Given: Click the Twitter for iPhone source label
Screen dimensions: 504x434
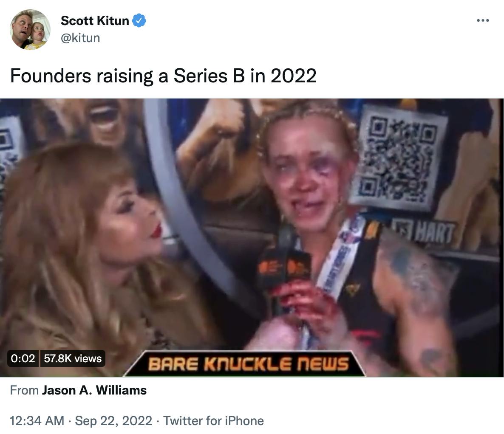Looking at the screenshot, I should [x=213, y=420].
